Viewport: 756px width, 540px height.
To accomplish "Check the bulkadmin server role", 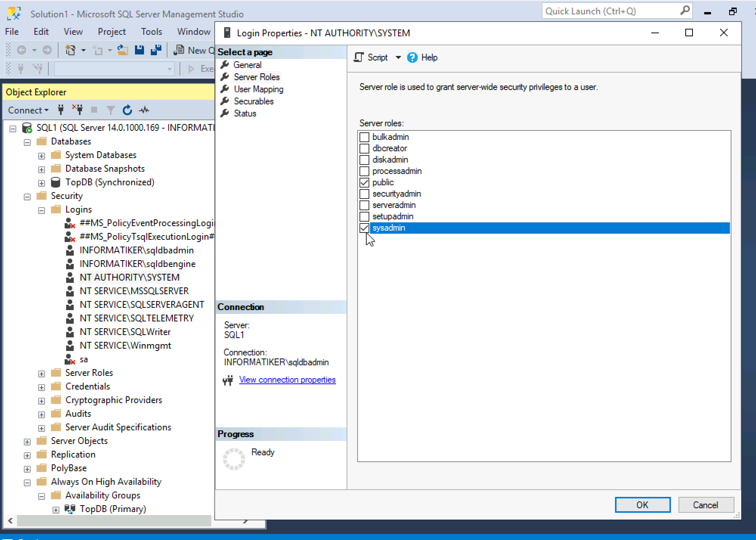I will coord(364,137).
